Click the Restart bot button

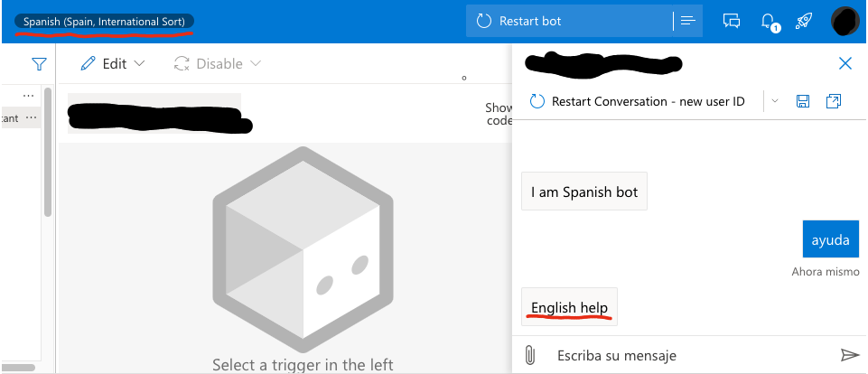click(x=569, y=21)
